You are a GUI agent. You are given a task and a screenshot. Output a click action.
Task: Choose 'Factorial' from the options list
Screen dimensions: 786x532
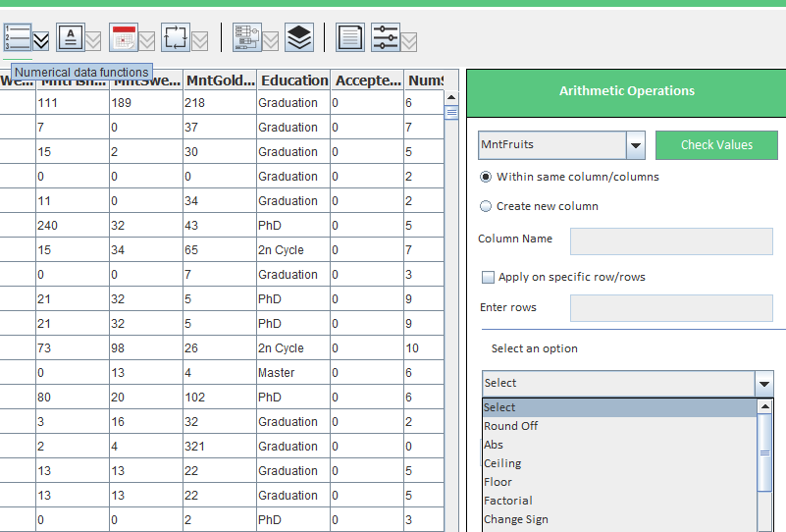click(619, 501)
